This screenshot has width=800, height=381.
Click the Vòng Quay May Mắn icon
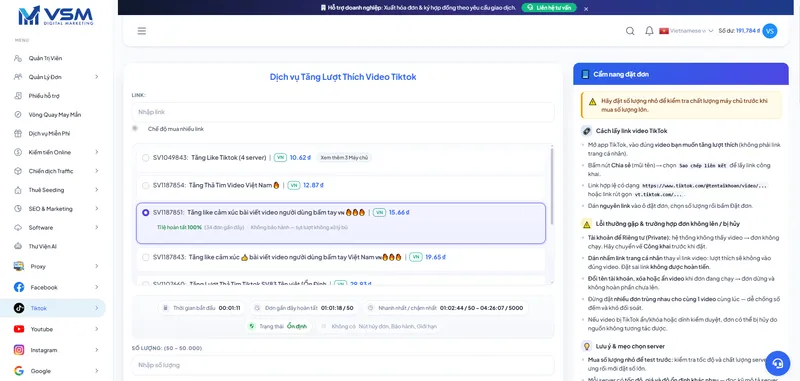(18, 115)
